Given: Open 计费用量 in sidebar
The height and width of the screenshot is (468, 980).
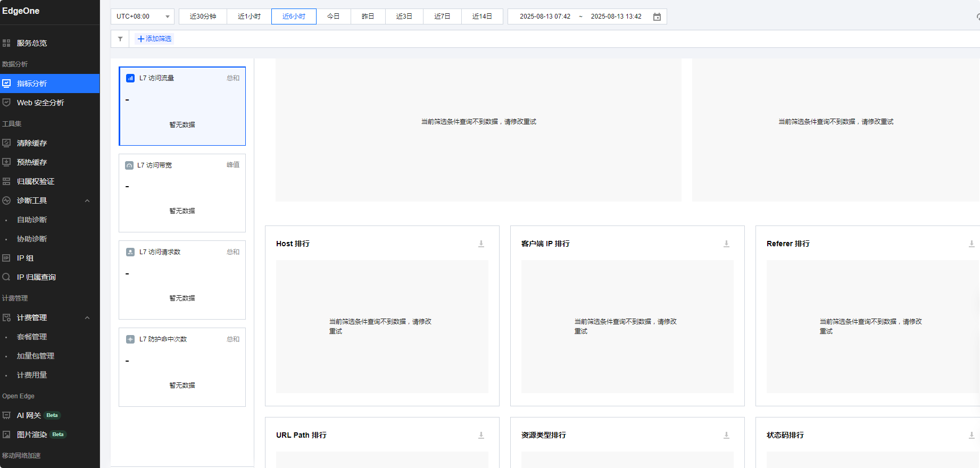Looking at the screenshot, I should 32,375.
